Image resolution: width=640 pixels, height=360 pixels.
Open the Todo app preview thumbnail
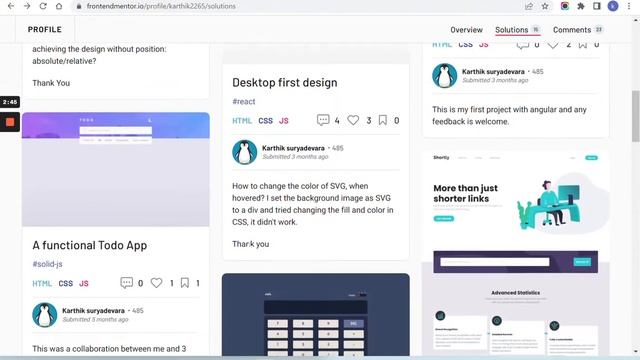[116, 169]
